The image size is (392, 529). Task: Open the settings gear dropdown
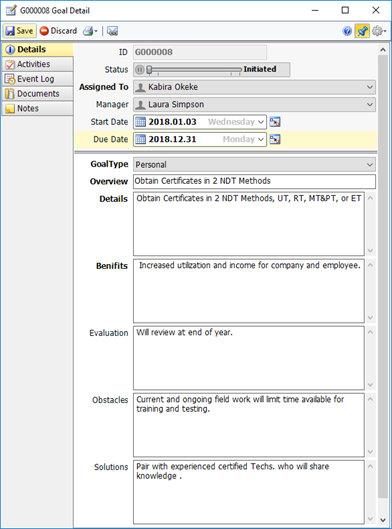point(379,31)
